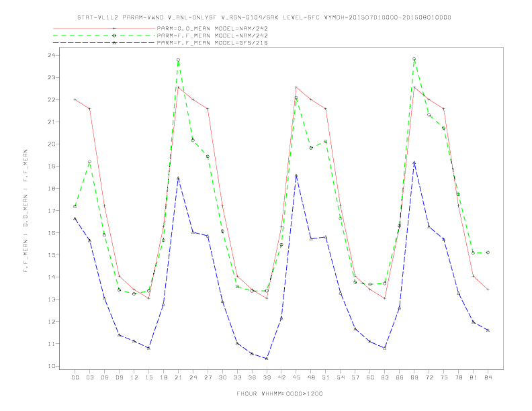
Task: Click blue triangle data point at hour 39 minimum
Action: (267, 358)
